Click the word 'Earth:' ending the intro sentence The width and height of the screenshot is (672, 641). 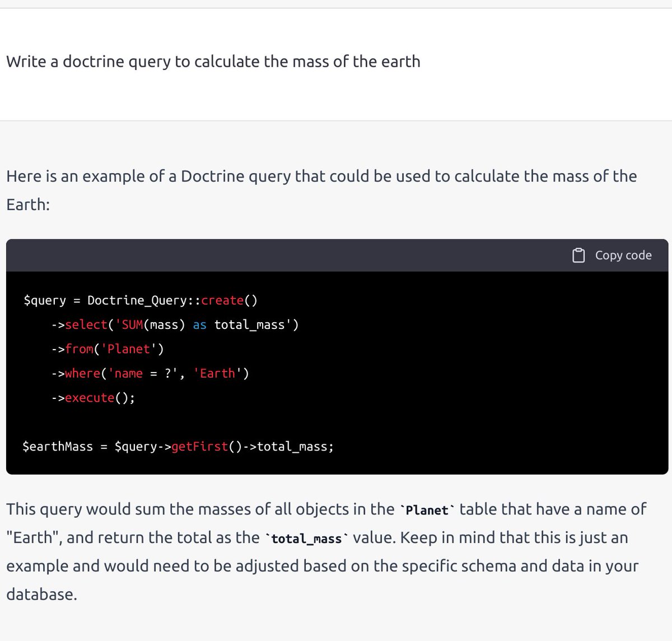pos(28,205)
